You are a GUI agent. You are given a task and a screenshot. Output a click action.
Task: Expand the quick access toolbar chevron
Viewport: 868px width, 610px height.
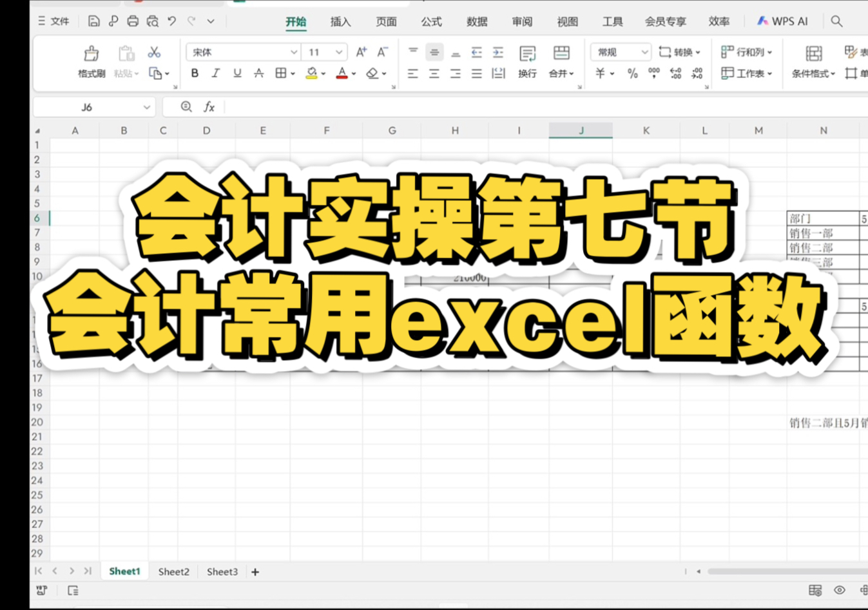click(211, 21)
